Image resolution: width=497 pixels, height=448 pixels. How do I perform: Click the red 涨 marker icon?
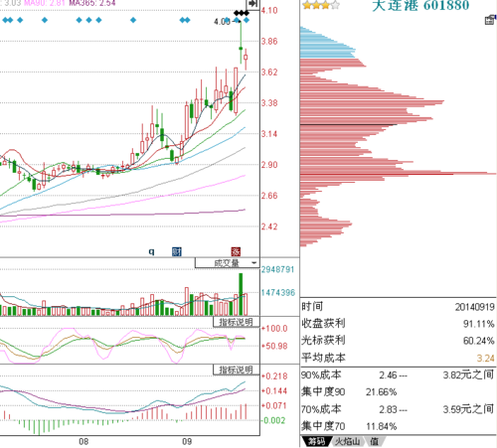(x=236, y=251)
